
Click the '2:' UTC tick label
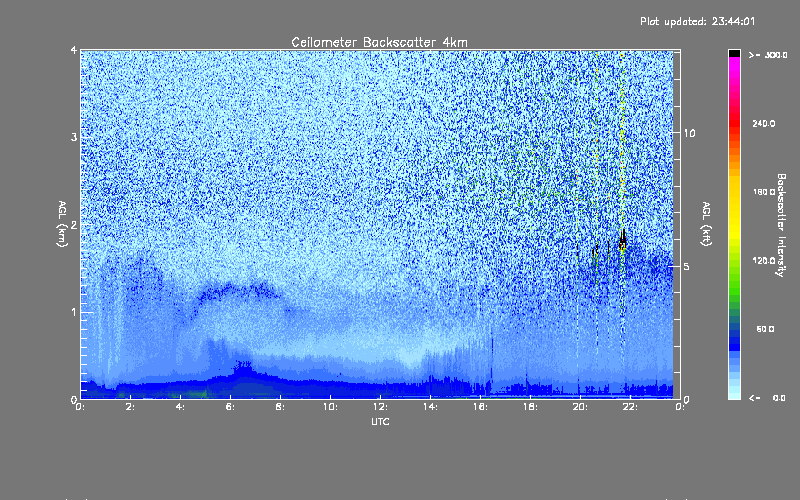[x=130, y=407]
